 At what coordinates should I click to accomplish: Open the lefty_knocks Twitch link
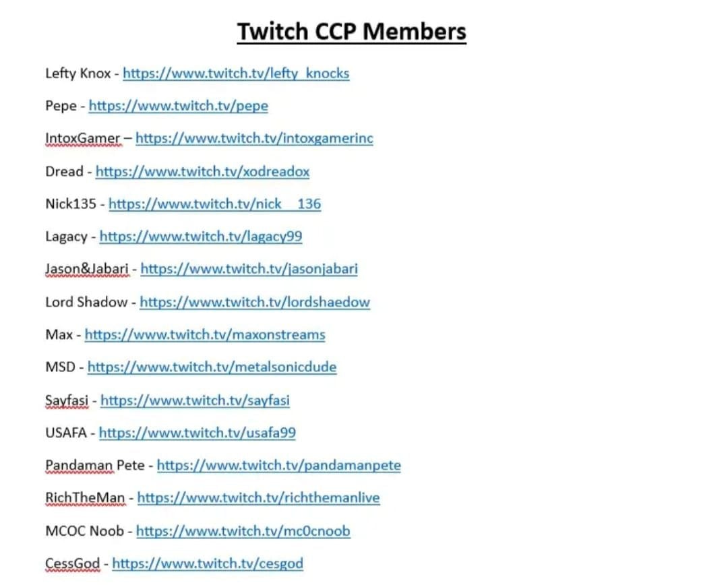(236, 73)
